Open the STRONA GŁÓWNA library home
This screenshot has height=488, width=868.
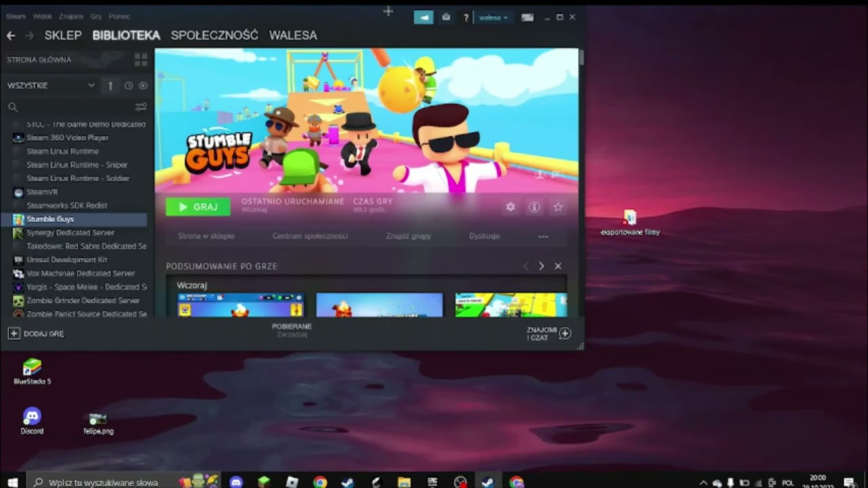(39, 60)
